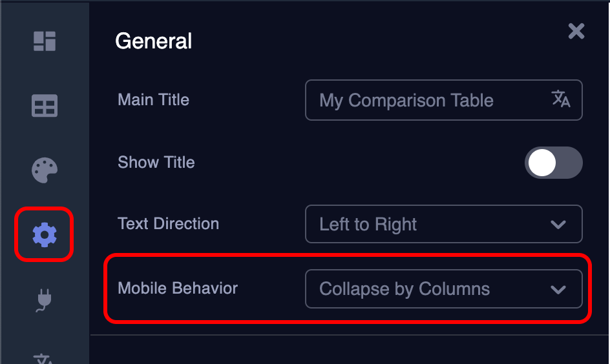Open the Left to Right dropdown

(x=443, y=224)
